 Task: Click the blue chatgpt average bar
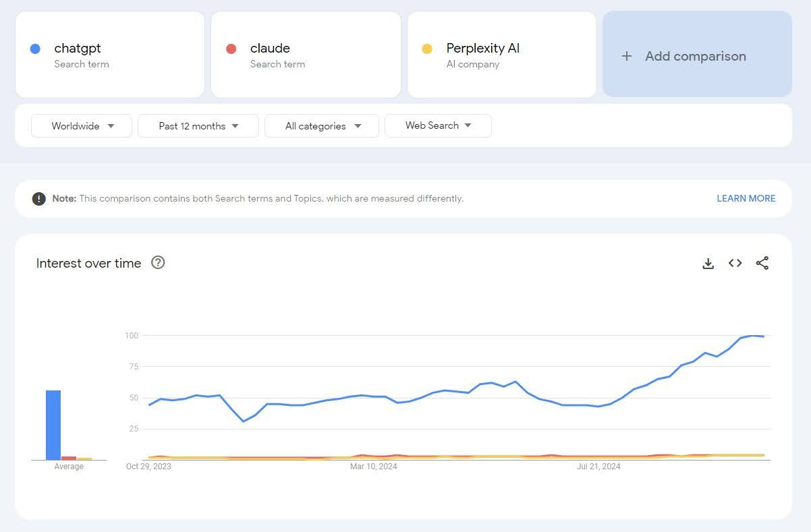point(53,425)
